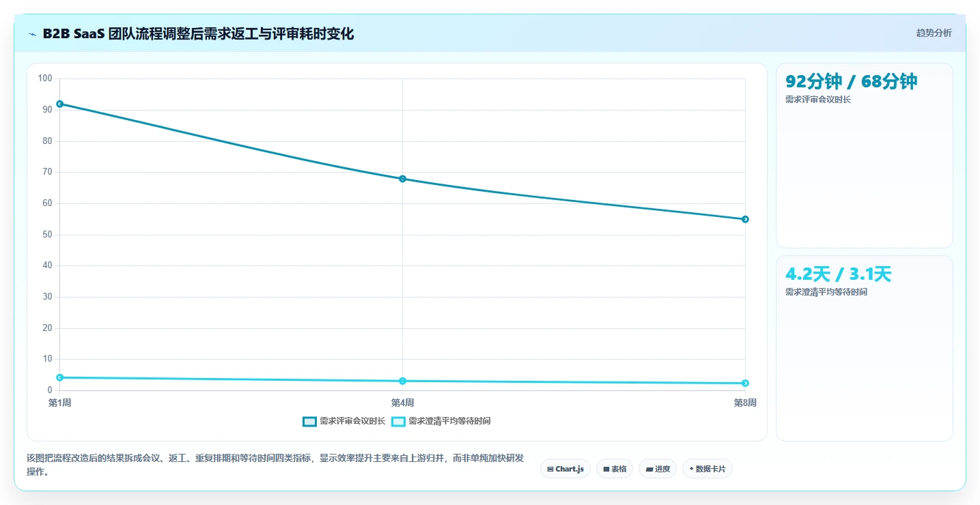Click the 趋势分析 label in header
This screenshot has height=505, width=980.
[934, 33]
